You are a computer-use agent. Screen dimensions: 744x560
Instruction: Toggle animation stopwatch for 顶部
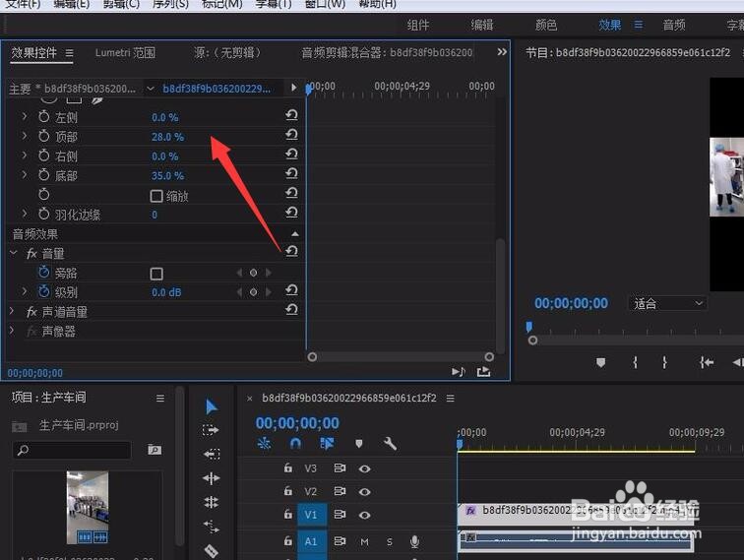[x=43, y=136]
